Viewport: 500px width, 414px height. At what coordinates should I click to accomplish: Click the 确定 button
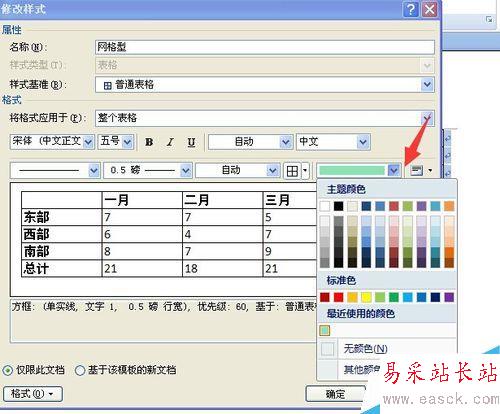coord(335,394)
